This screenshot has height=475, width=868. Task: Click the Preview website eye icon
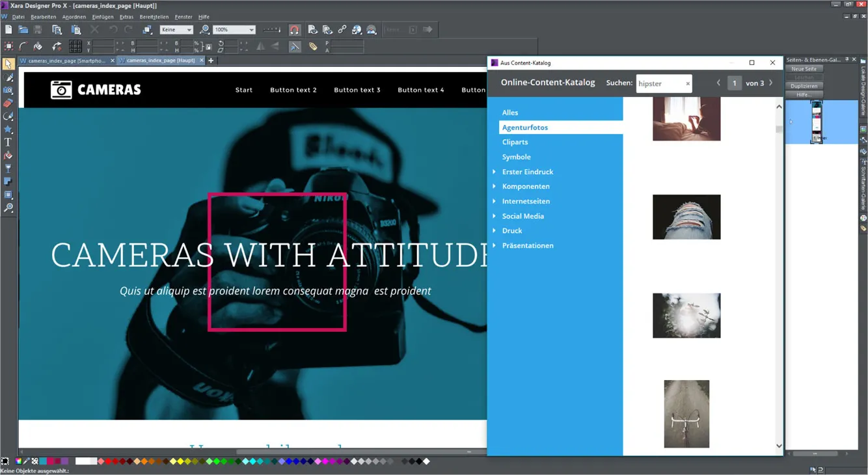tap(312, 29)
